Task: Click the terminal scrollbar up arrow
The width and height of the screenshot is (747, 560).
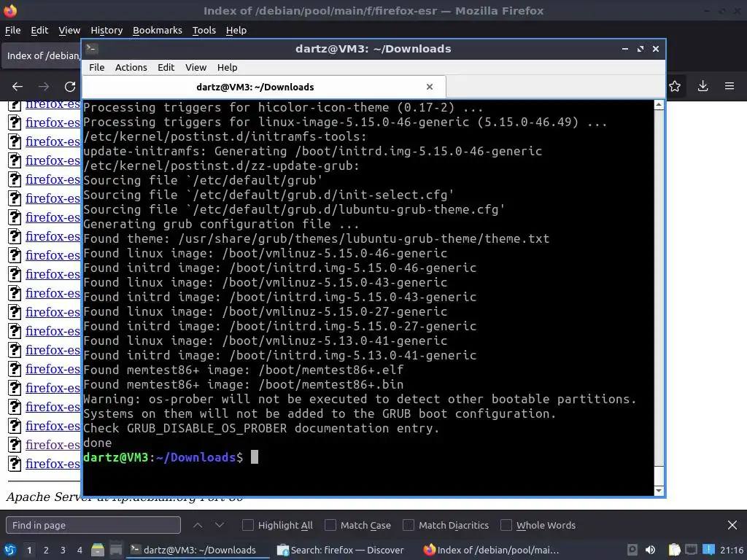Action: pyautogui.click(x=659, y=105)
